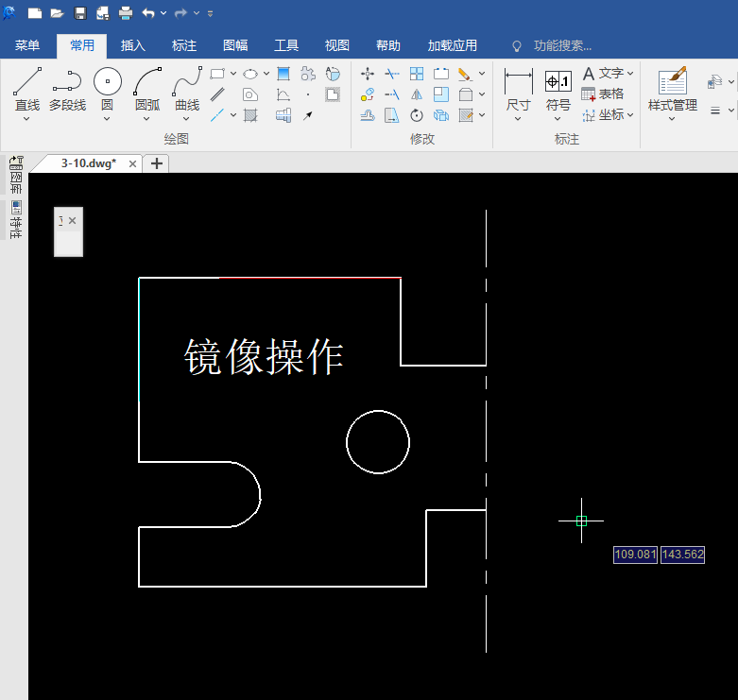Click the Open folder icon in quick access toolbar
This screenshot has width=738, height=700.
[58, 13]
